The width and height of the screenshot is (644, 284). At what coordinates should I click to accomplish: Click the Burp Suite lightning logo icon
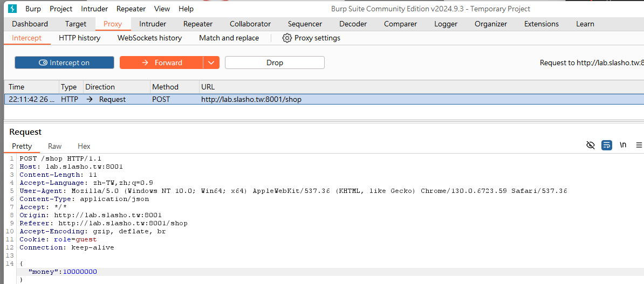(13, 9)
